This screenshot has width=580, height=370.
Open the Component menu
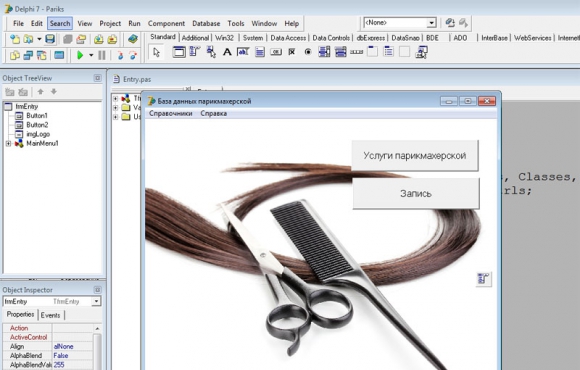(166, 23)
